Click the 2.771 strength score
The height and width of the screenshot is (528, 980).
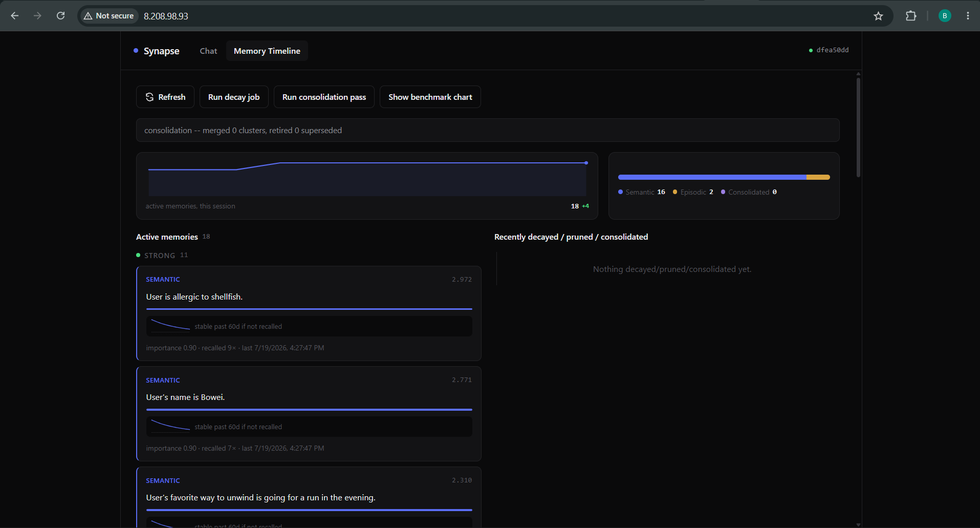(462, 379)
